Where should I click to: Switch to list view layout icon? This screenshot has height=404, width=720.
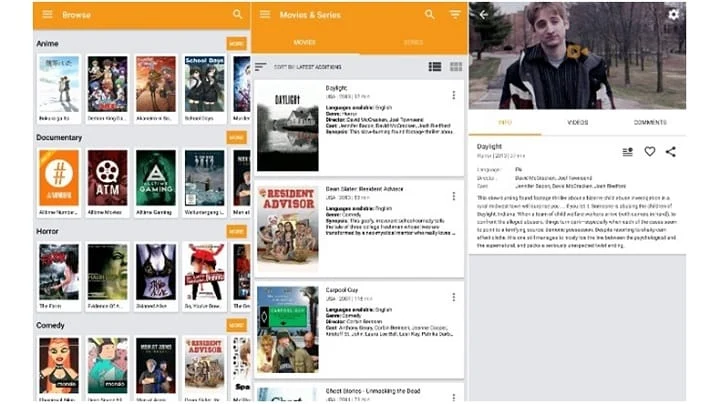pos(435,67)
